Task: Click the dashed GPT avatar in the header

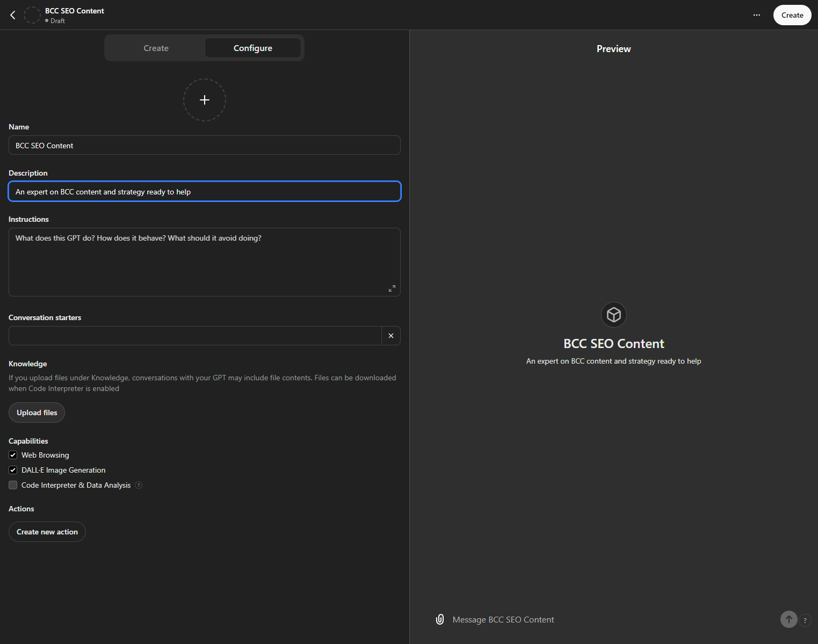Action: pyautogui.click(x=32, y=15)
